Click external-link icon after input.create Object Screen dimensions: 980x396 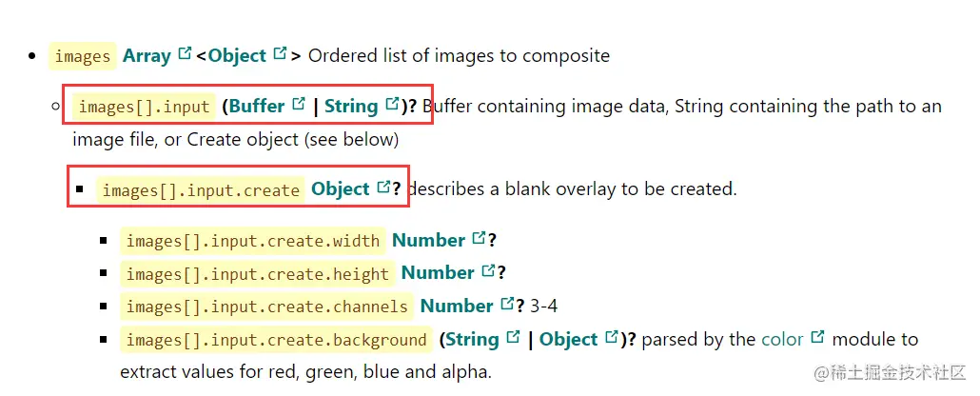383,187
